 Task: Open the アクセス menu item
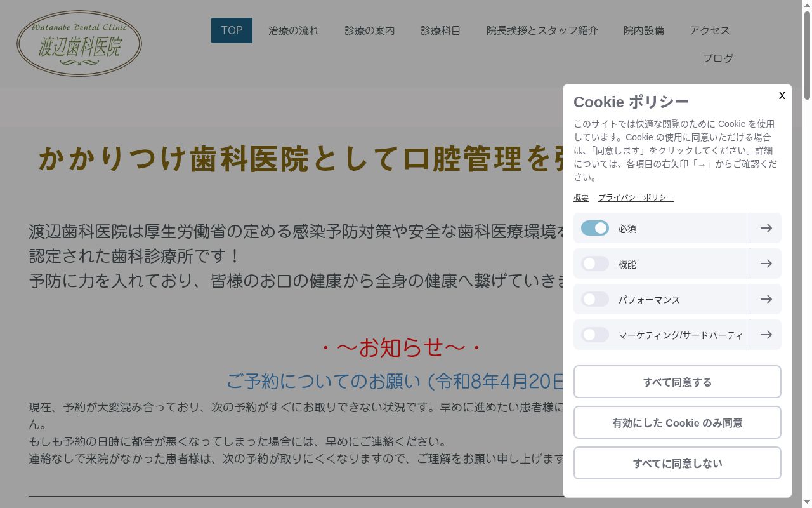click(710, 30)
